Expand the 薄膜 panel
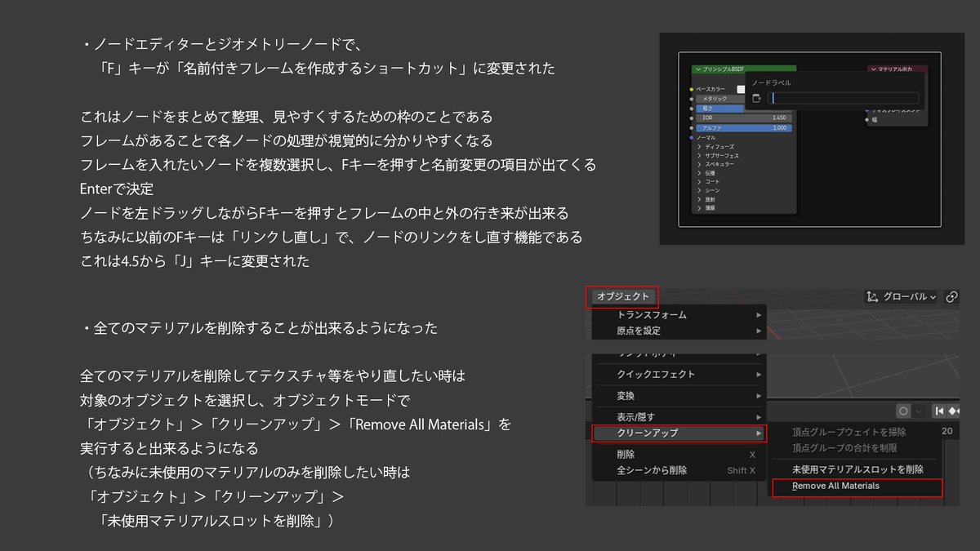 pos(700,208)
